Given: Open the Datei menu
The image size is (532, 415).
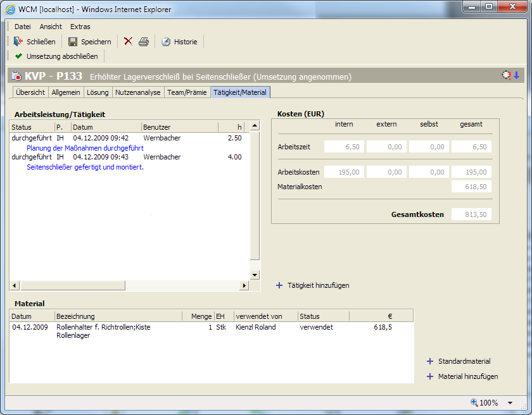Looking at the screenshot, I should click(22, 27).
